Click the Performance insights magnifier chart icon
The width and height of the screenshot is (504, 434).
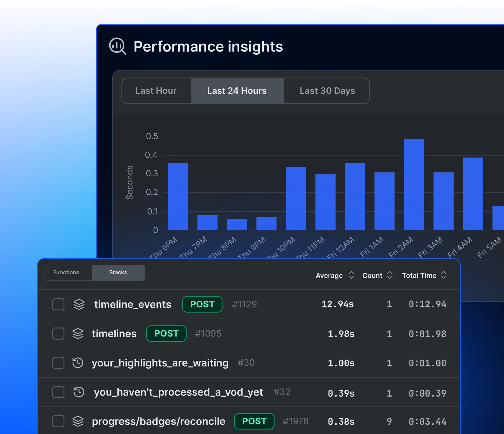117,46
